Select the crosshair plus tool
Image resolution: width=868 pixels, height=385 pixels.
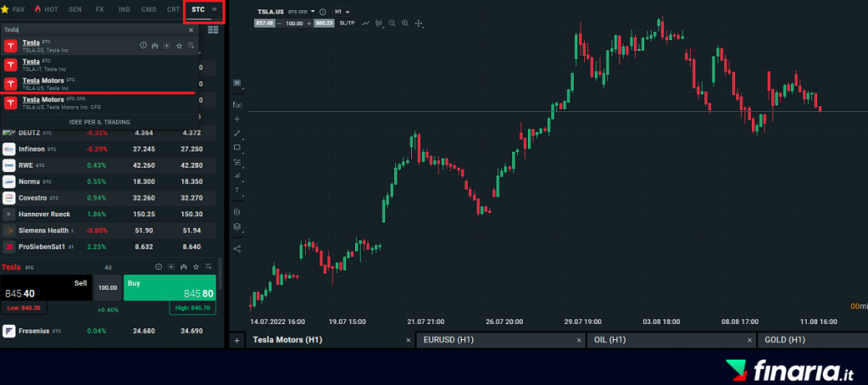tap(237, 119)
